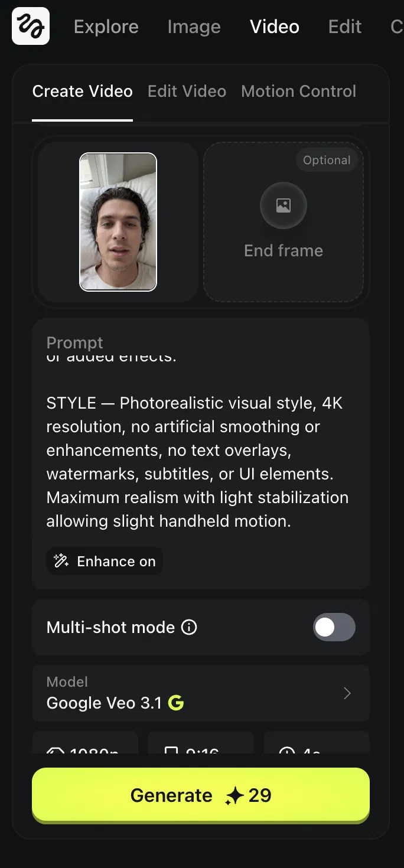Open the Explore menu item
The image size is (404, 868).
point(106,27)
